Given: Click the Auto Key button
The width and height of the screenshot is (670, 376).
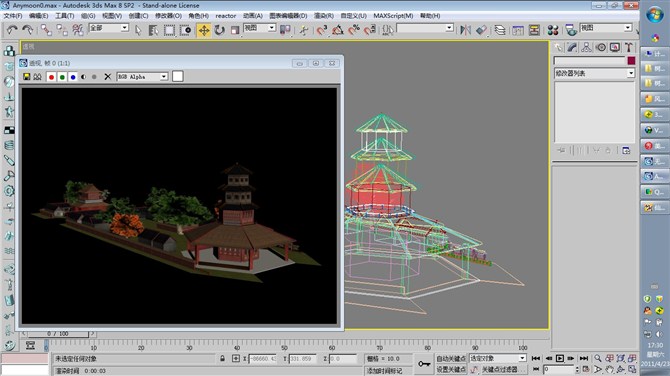Looking at the screenshot, I should click(451, 358).
